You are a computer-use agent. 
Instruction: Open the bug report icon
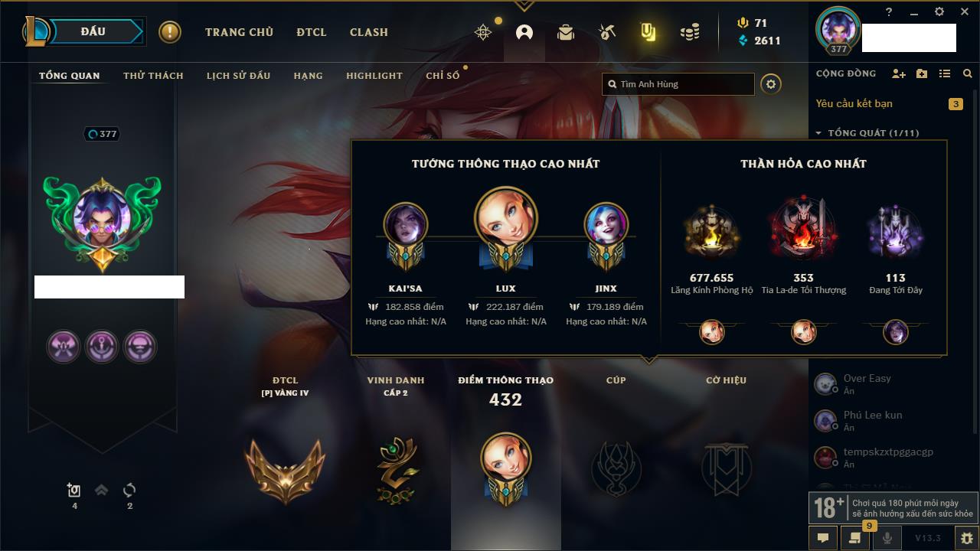[x=966, y=538]
